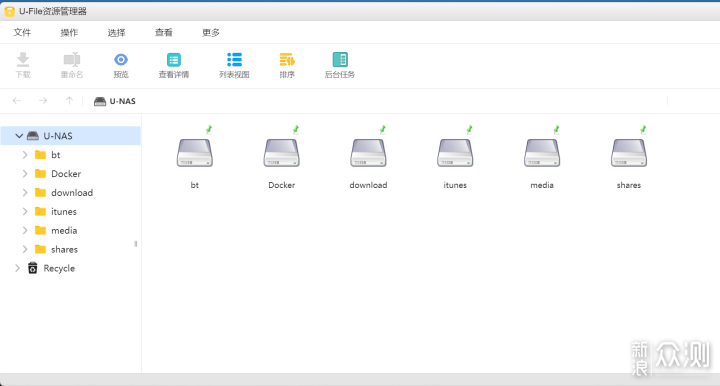
Task: Expand the bt folder in tree
Action: pos(25,155)
